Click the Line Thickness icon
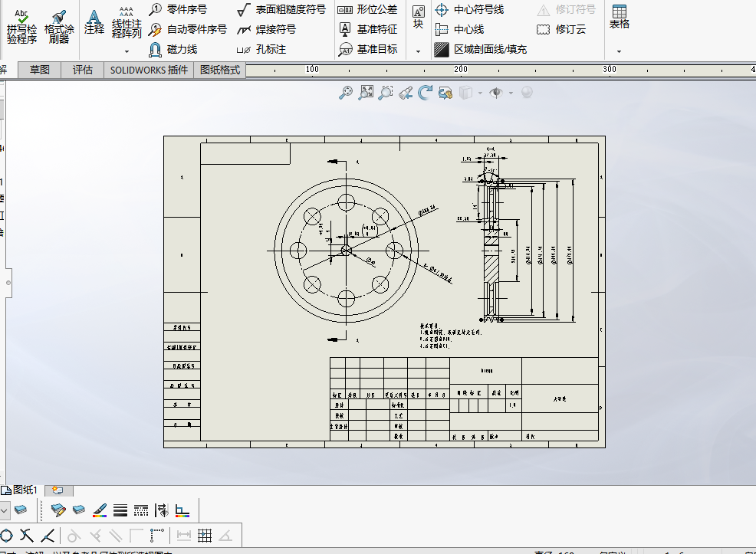756x554 pixels. [x=120, y=510]
